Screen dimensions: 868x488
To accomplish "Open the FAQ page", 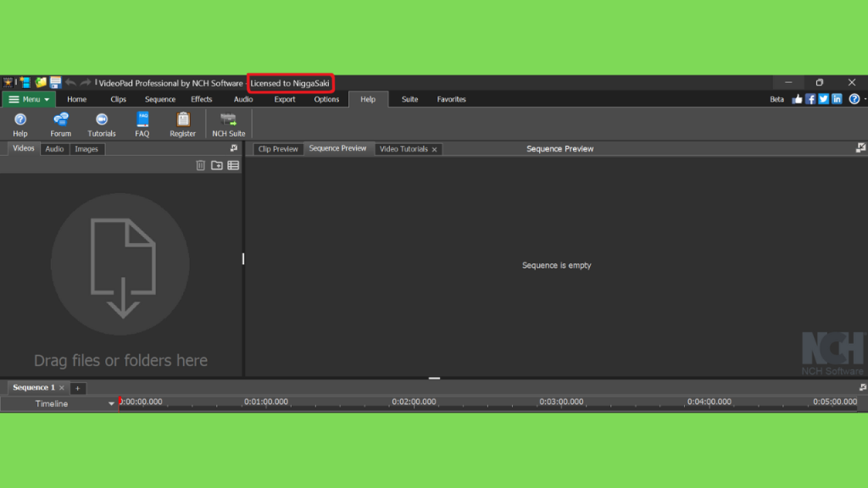I will (x=142, y=125).
